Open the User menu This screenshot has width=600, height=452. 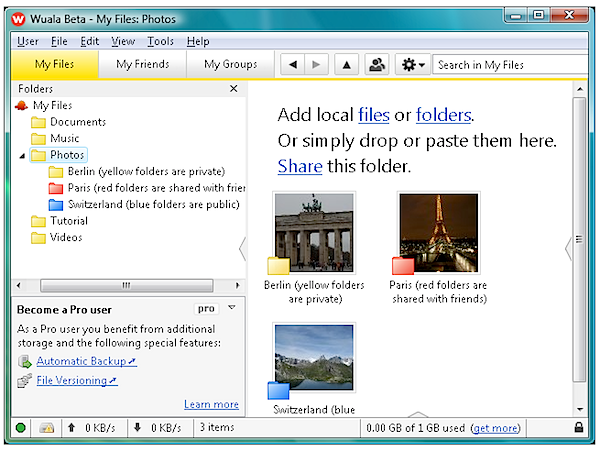pyautogui.click(x=28, y=41)
